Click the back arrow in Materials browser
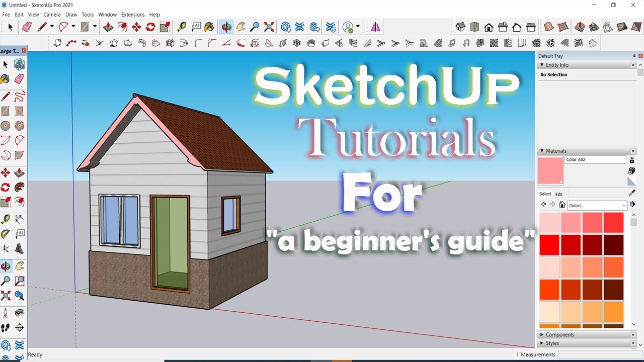The image size is (644, 362). point(543,205)
